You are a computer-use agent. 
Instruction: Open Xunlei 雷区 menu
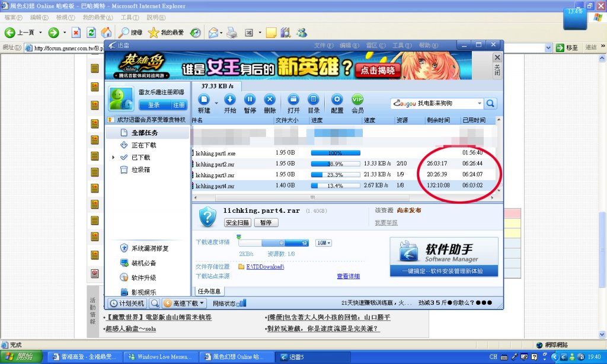375,45
